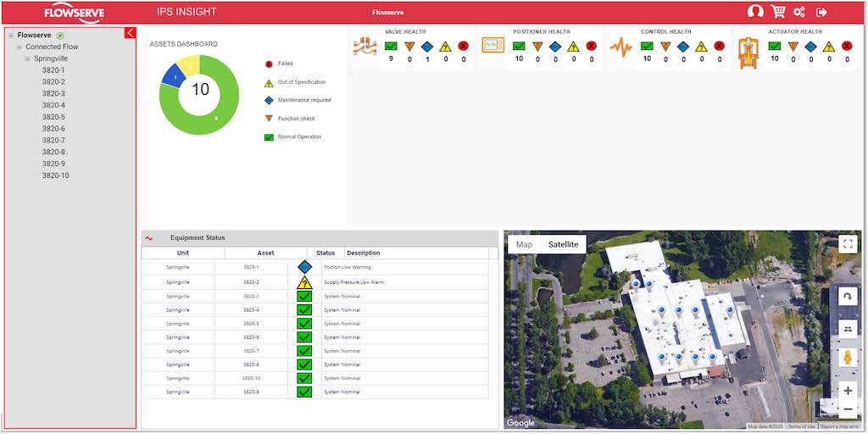Sort by the Asset column header
Screen dimensions: 868x434
pyautogui.click(x=265, y=253)
